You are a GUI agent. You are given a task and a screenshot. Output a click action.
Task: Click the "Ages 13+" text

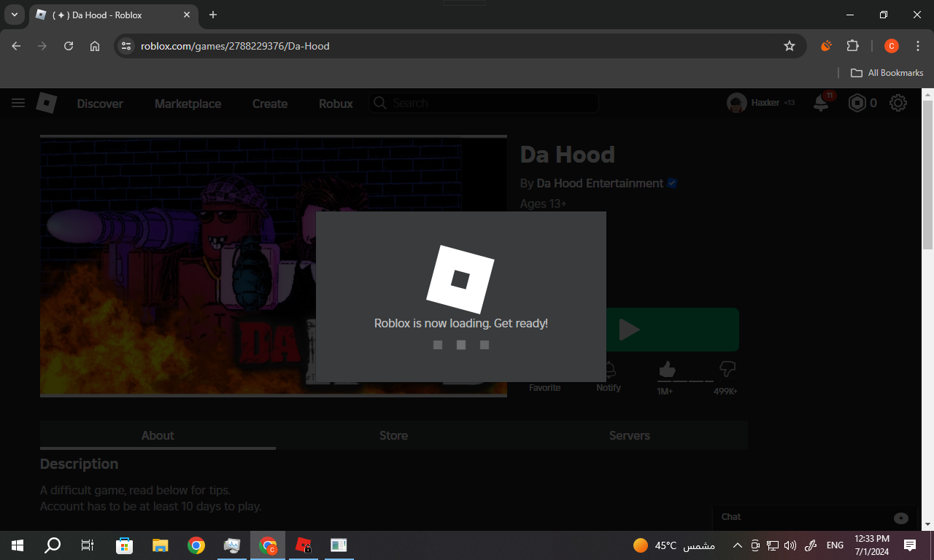pyautogui.click(x=544, y=203)
